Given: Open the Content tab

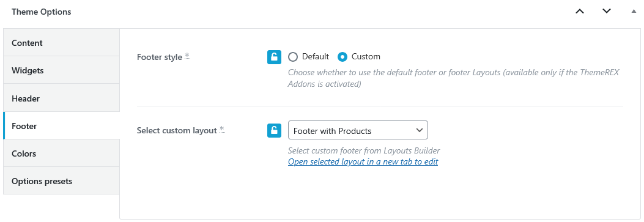Looking at the screenshot, I should 62,43.
